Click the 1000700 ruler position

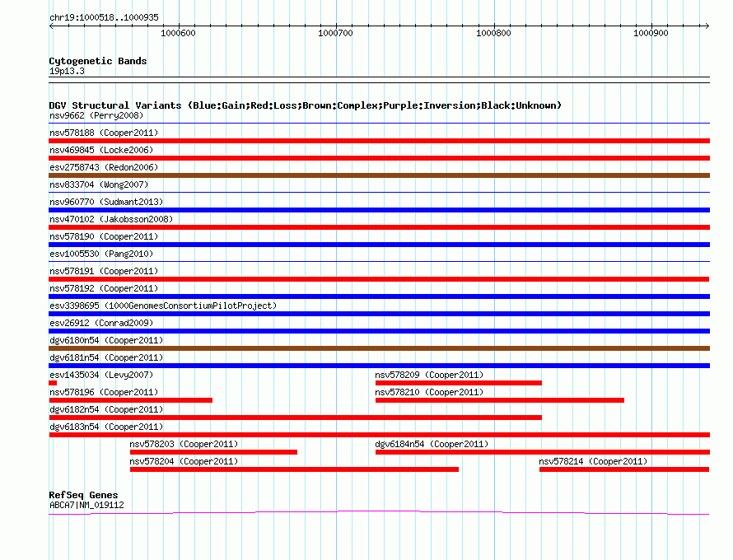point(336,33)
